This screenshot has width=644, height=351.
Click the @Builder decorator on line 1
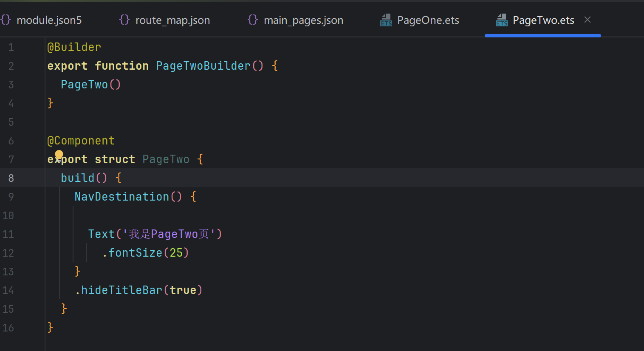(74, 47)
